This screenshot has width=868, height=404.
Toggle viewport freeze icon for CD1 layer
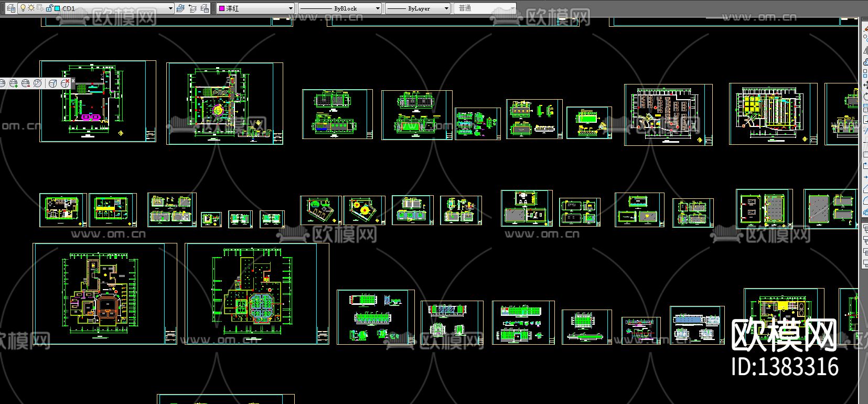(40, 8)
